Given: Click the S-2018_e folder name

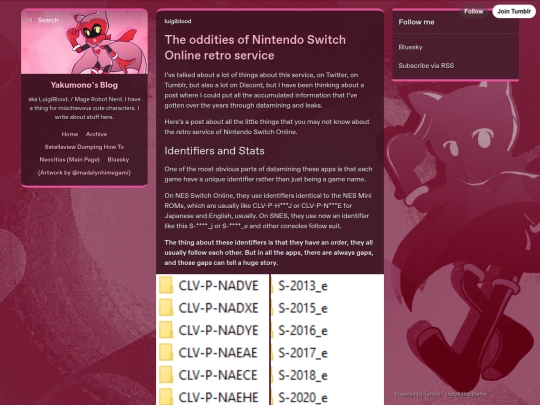Looking at the screenshot, I should [303, 376].
